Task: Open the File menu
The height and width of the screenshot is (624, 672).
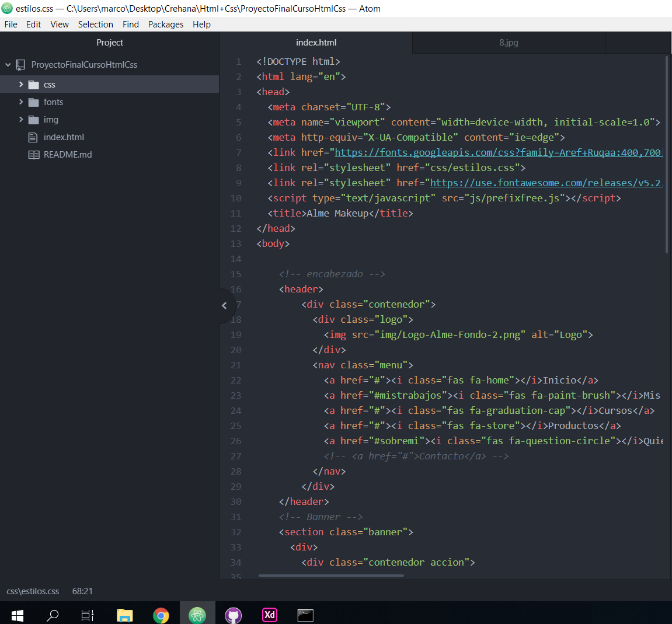Action: pos(11,25)
